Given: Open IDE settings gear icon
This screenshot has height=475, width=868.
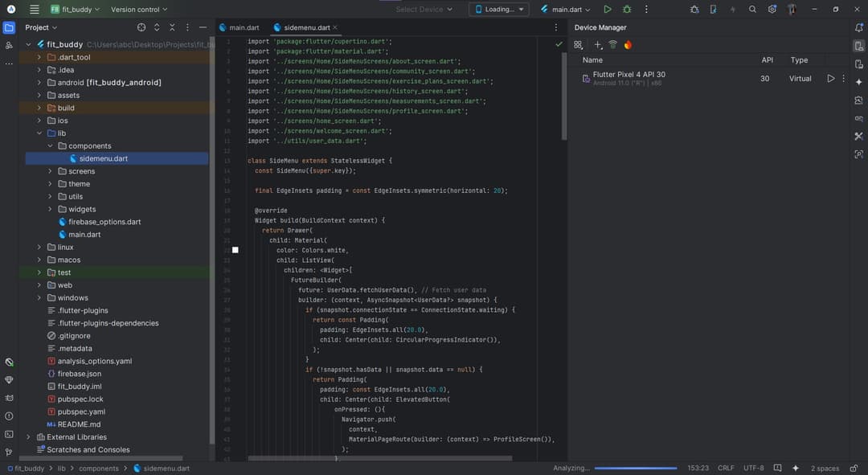Looking at the screenshot, I should pos(772,10).
